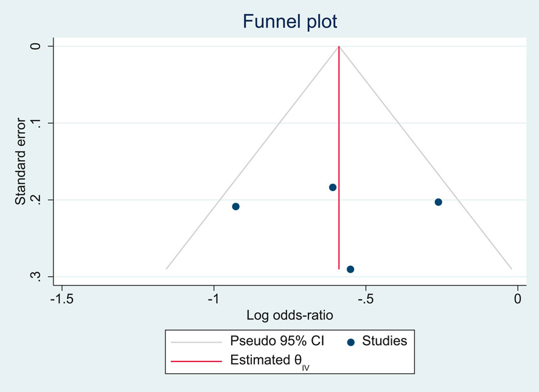This screenshot has width=539, height=392.
Task: Select the study dot just left of red line
Action: pos(332,187)
